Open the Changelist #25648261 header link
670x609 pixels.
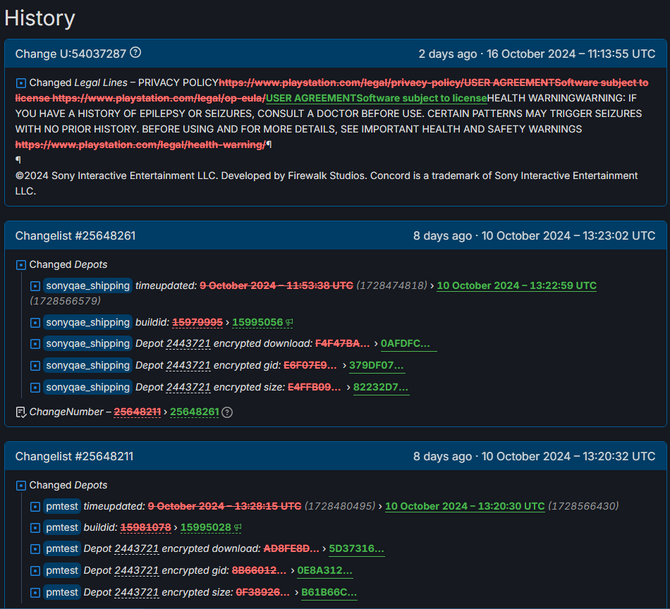click(x=75, y=236)
